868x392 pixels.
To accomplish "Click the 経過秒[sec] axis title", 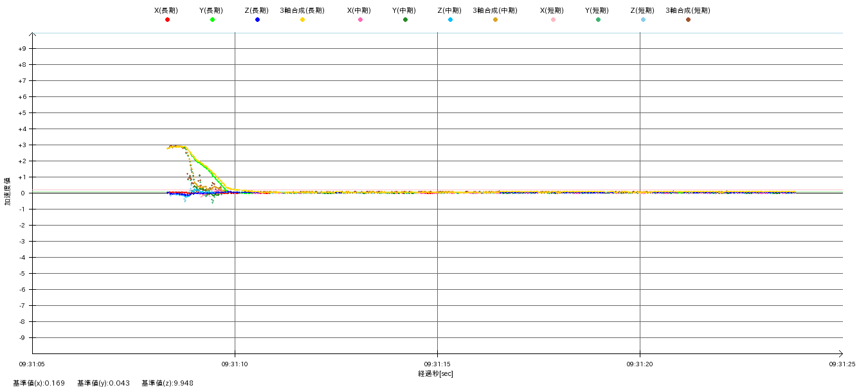I will 435,373.
